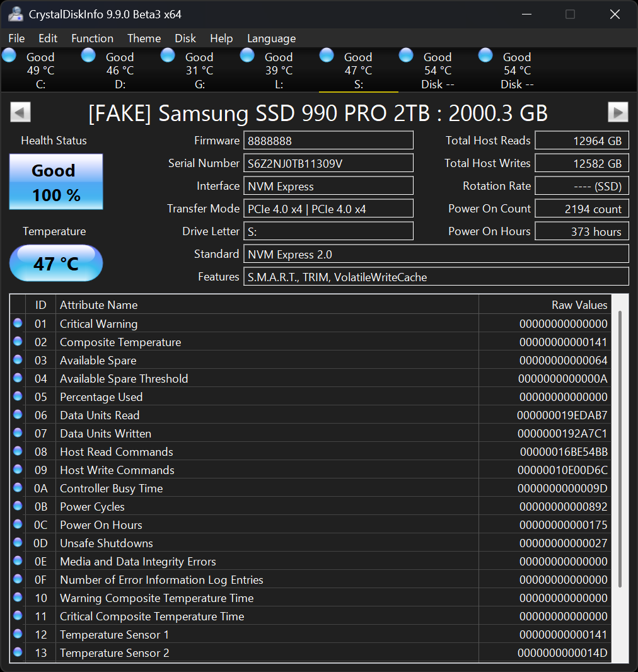This screenshot has height=672, width=638.
Task: Select the Temperature Sensor 2 attribute name
Action: (x=114, y=653)
